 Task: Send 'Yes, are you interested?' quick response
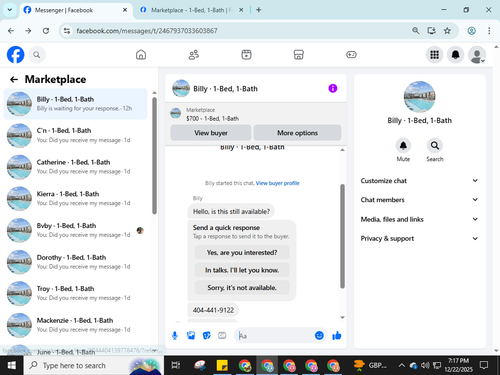click(242, 253)
